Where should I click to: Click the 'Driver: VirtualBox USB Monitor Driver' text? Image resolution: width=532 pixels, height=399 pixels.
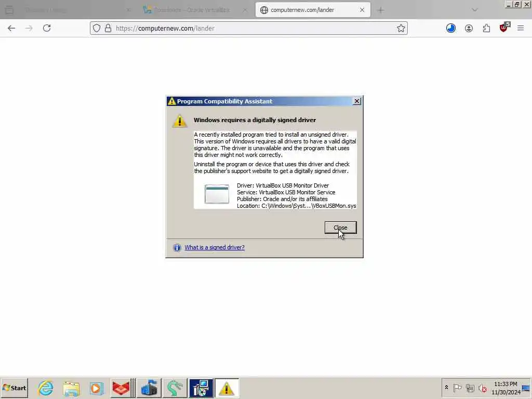pyautogui.click(x=283, y=185)
